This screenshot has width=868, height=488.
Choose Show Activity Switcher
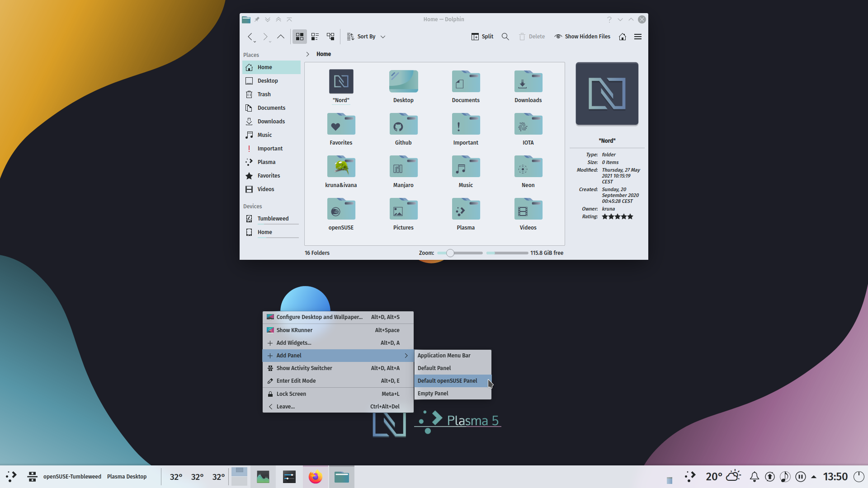click(338, 368)
